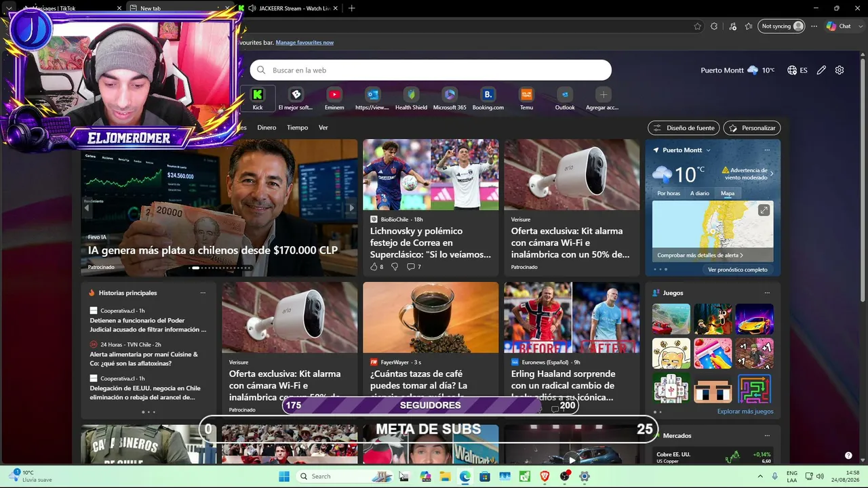The image size is (868, 488).
Task: Add this page to favourites star
Action: (x=698, y=26)
